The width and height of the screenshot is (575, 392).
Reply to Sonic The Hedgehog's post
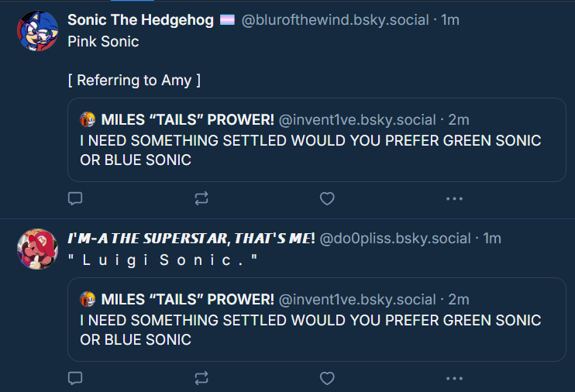[x=75, y=199]
